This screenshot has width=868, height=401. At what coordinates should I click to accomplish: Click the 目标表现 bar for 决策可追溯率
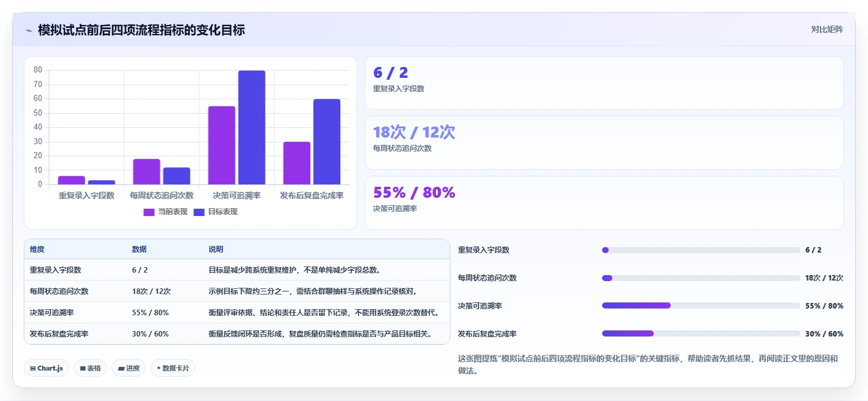coord(251,127)
